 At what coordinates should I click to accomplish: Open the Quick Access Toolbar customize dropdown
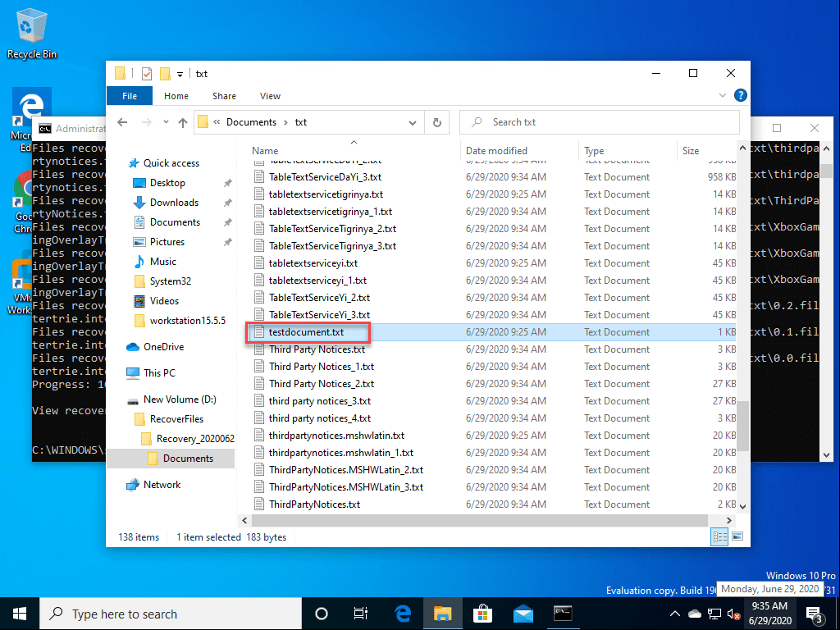click(x=180, y=74)
